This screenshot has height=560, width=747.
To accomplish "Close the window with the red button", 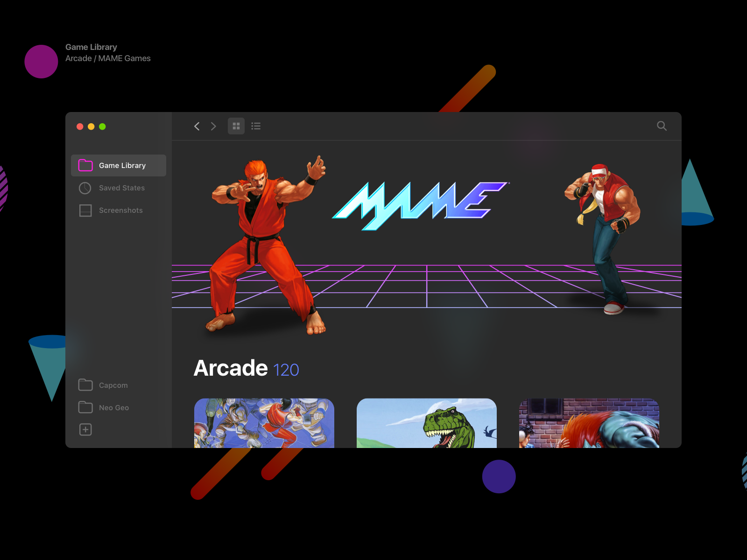I will pos(80,126).
